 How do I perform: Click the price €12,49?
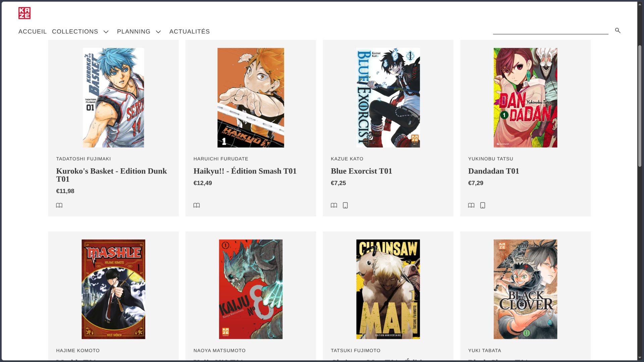pyautogui.click(x=203, y=183)
